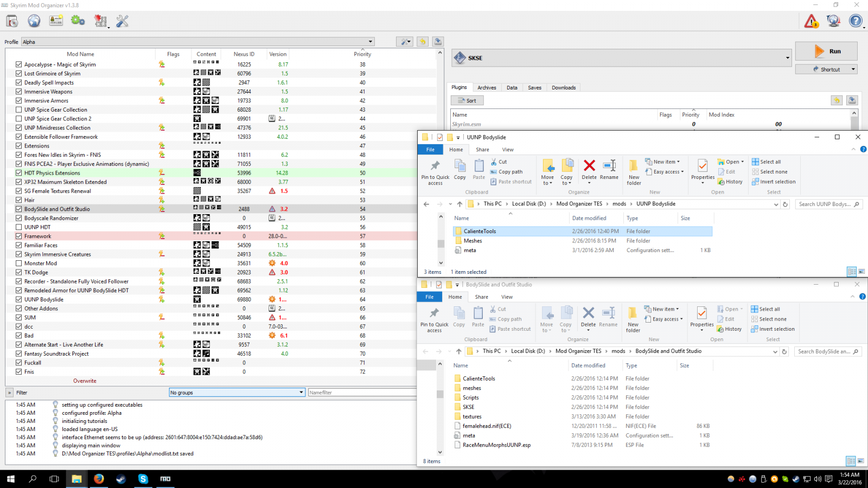Click restore backup icon above mod list

(x=423, y=42)
